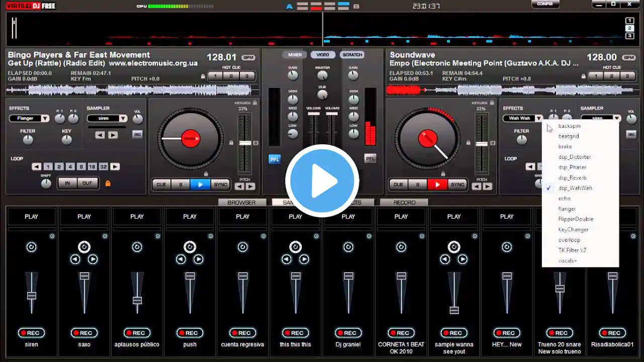This screenshot has width=644, height=362.
Task: Trigger right deck hot cue 2
Action: coord(612,76)
